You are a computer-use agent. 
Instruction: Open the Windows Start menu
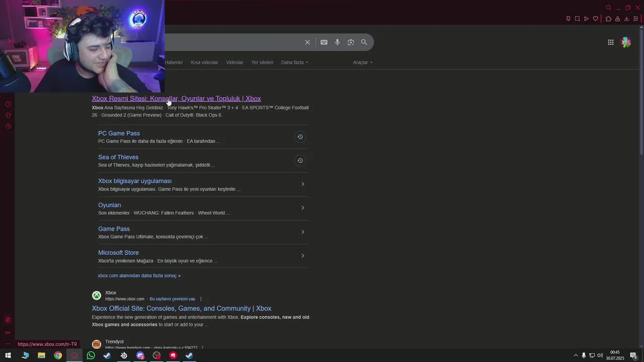8,355
